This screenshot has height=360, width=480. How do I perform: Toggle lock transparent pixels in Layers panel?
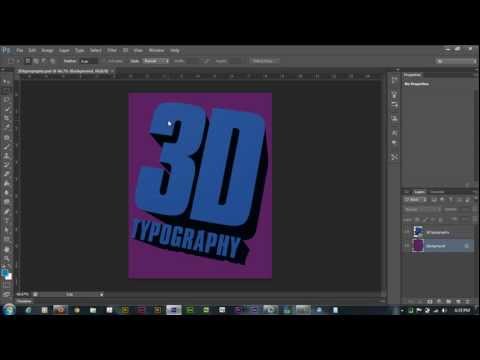[x=417, y=220]
